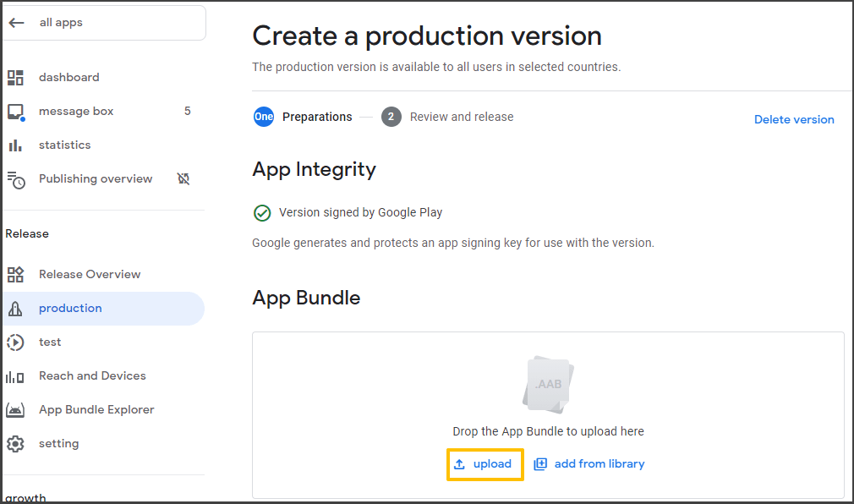This screenshot has width=854, height=504.
Task: Launch the App Bundle Explorer
Action: point(96,409)
